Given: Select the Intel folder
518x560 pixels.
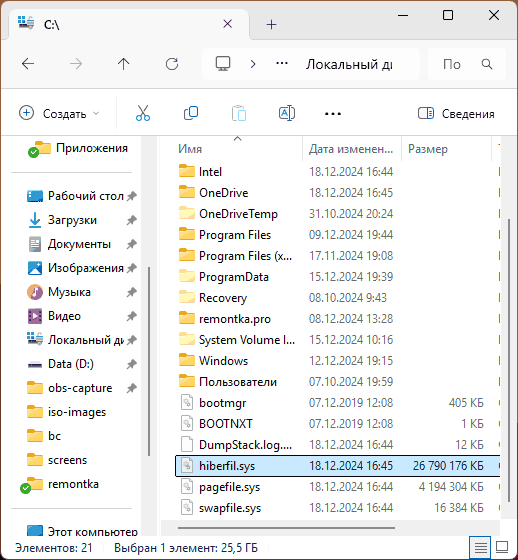Looking at the screenshot, I should [x=200, y=172].
